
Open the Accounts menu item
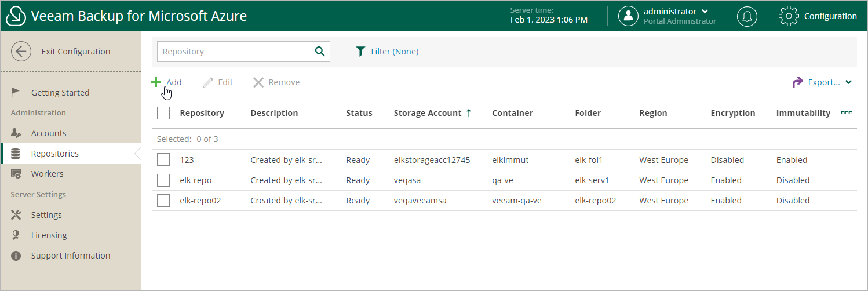click(x=49, y=133)
